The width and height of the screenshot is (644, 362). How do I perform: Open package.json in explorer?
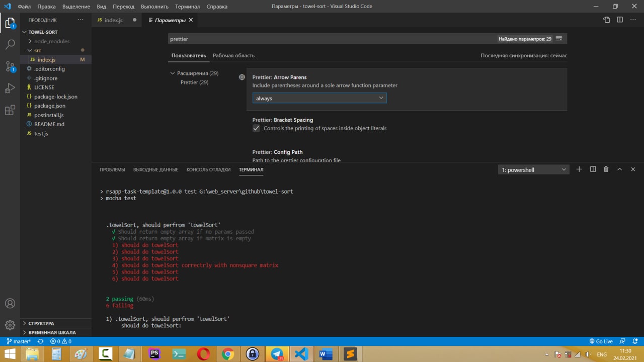pyautogui.click(x=56, y=106)
